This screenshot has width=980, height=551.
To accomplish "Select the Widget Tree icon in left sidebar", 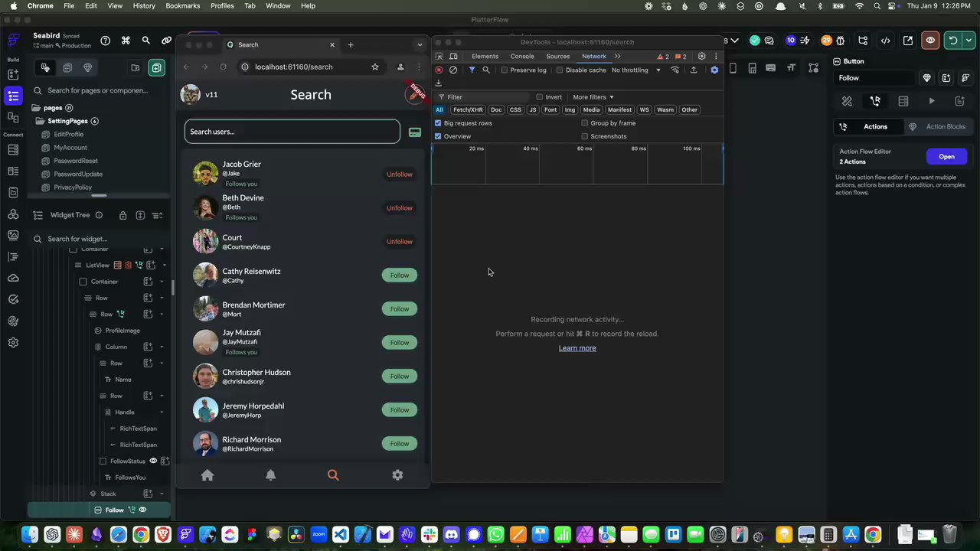I will coord(13,96).
